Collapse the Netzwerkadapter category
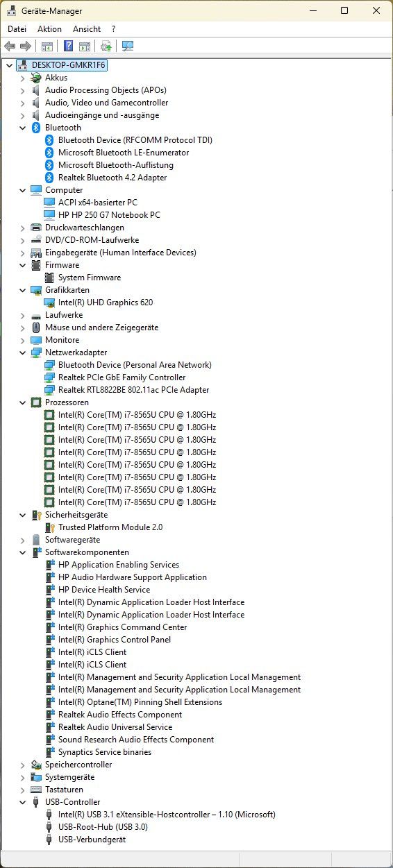 click(22, 352)
